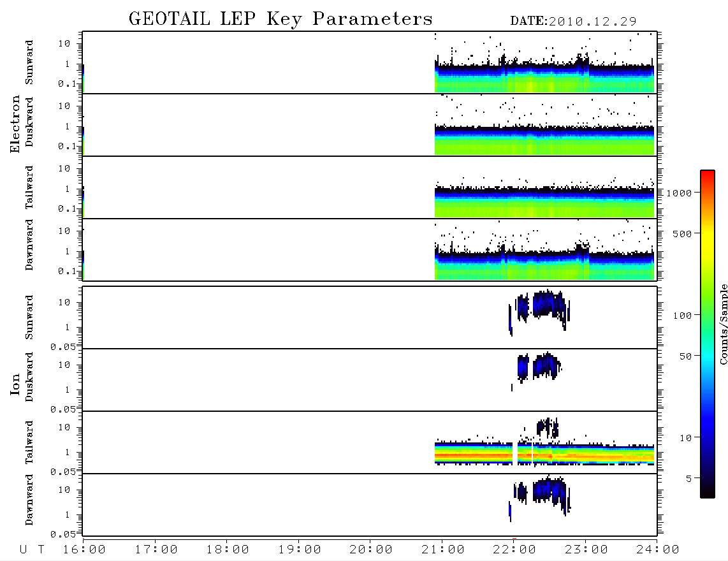Screen dimensions: 728x561
Task: Click the colorbar "10" tick label
Action: pos(685,437)
